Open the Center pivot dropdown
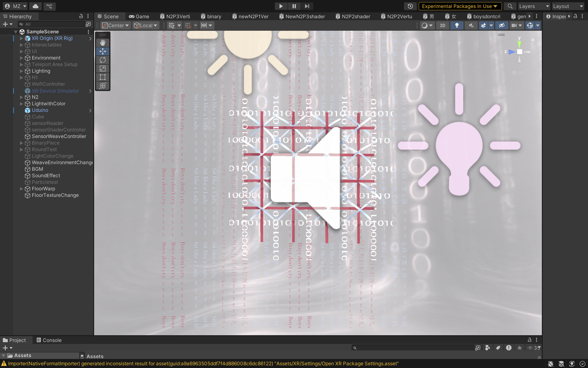 [x=115, y=25]
